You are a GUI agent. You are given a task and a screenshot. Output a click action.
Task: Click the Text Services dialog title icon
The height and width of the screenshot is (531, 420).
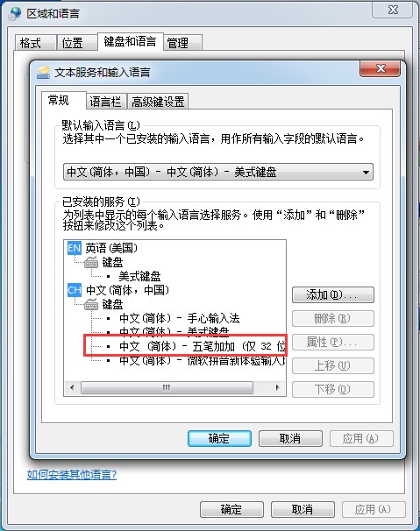click(43, 72)
